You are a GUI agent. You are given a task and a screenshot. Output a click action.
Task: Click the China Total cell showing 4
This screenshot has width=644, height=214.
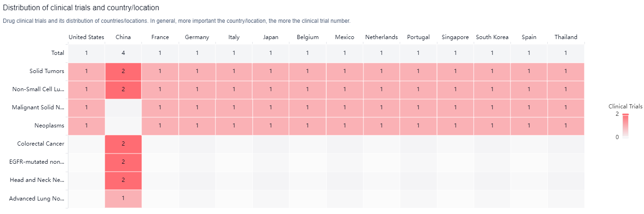pyautogui.click(x=123, y=53)
